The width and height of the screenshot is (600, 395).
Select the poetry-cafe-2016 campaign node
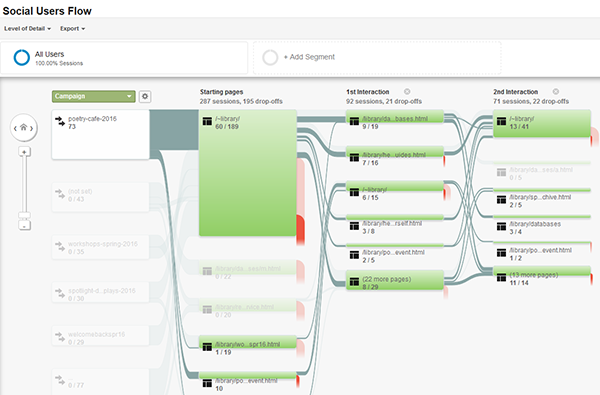point(101,134)
